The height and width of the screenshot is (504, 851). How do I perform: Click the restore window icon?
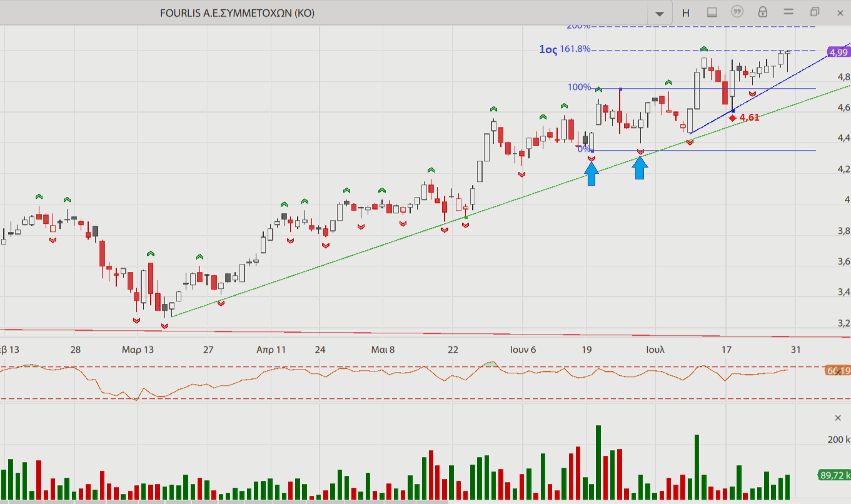coord(815,12)
